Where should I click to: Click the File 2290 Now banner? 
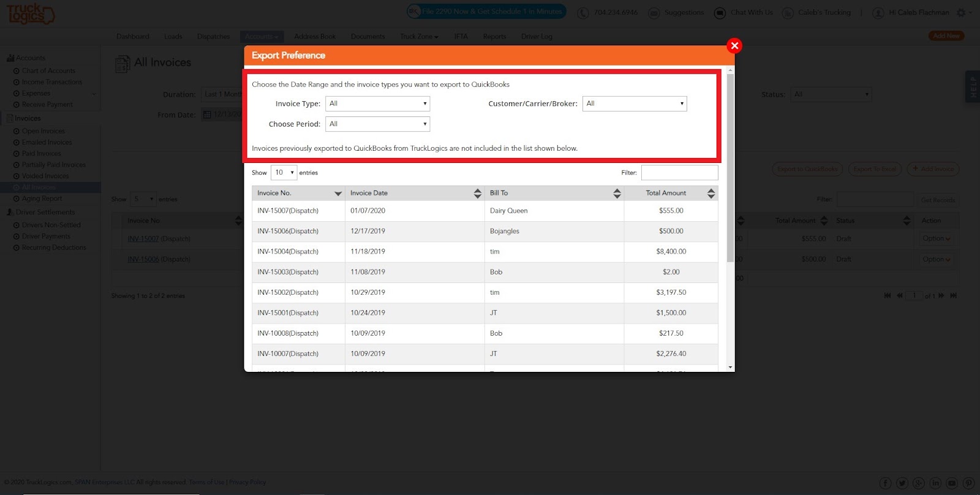tap(486, 12)
